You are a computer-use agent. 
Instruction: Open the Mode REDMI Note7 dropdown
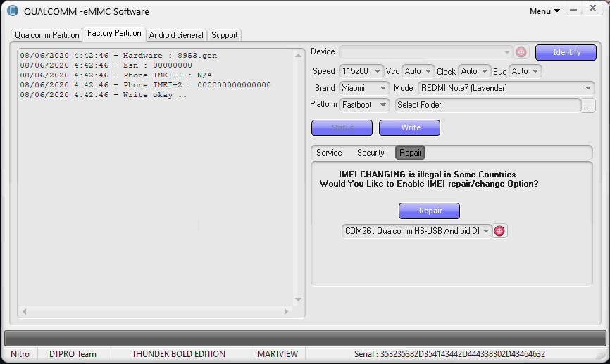(x=506, y=88)
